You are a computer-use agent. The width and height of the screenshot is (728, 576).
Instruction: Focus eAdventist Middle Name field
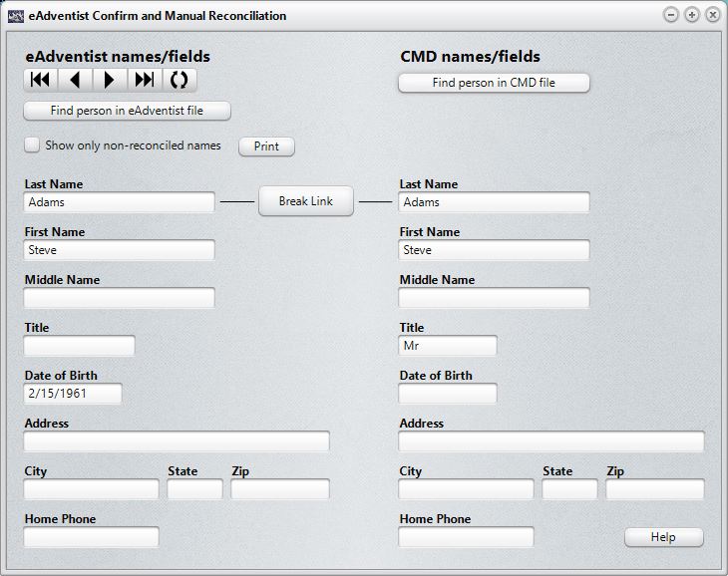120,298
